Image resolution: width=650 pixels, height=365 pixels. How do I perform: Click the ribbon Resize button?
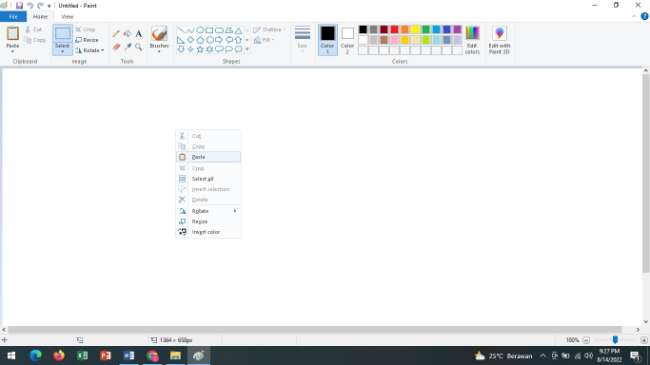click(x=87, y=40)
